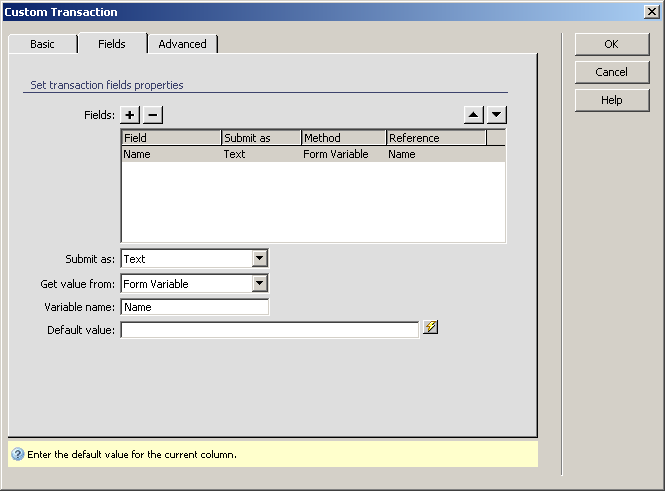The width and height of the screenshot is (665, 491).
Task: Focus the Default value text box
Action: point(269,330)
